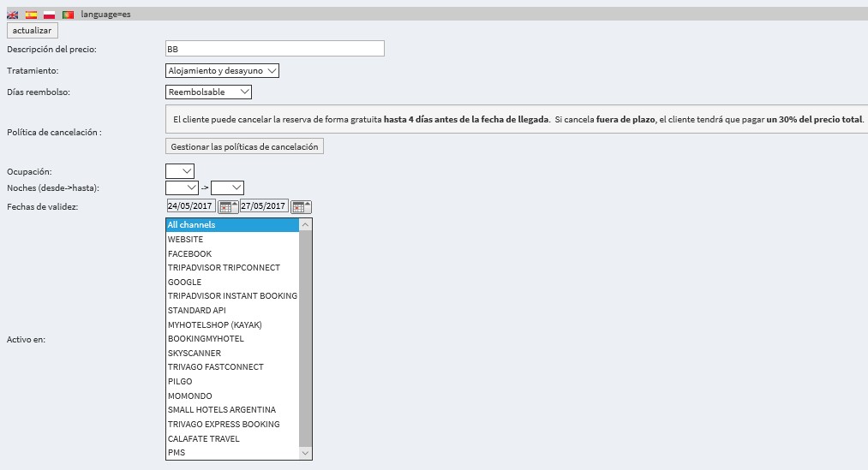The image size is (868, 470).
Task: Click the channel list scrollbar track
Action: coord(305,339)
